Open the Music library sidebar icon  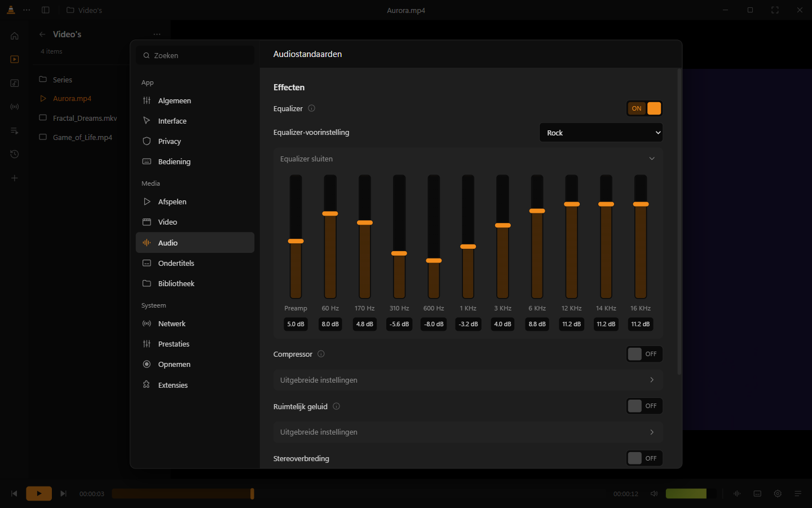15,83
